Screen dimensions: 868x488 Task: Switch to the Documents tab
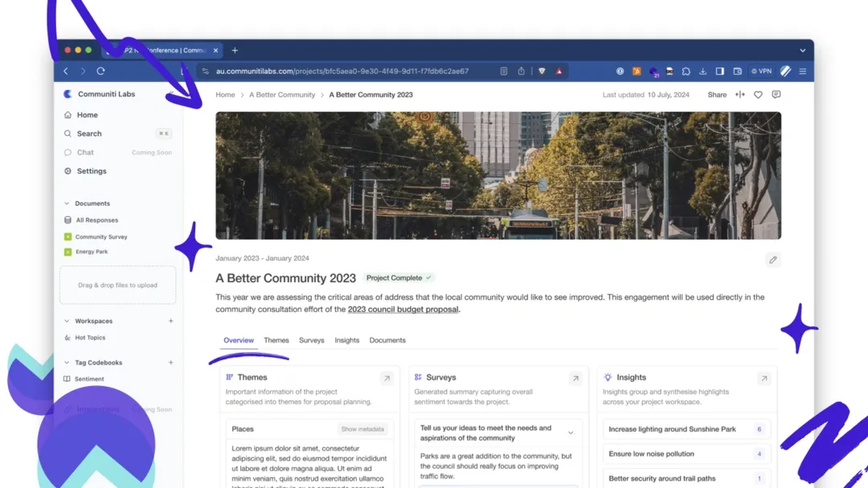tap(387, 340)
